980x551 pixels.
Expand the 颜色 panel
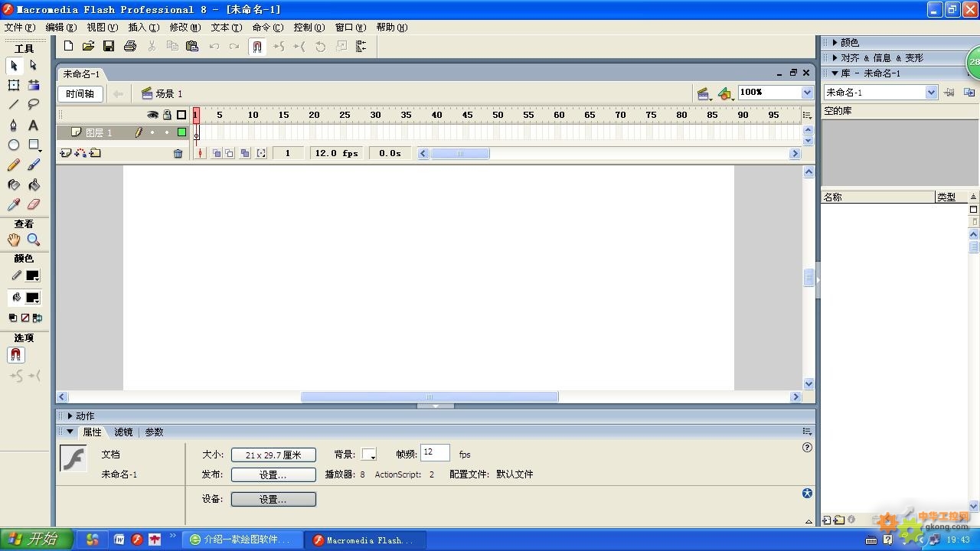835,42
